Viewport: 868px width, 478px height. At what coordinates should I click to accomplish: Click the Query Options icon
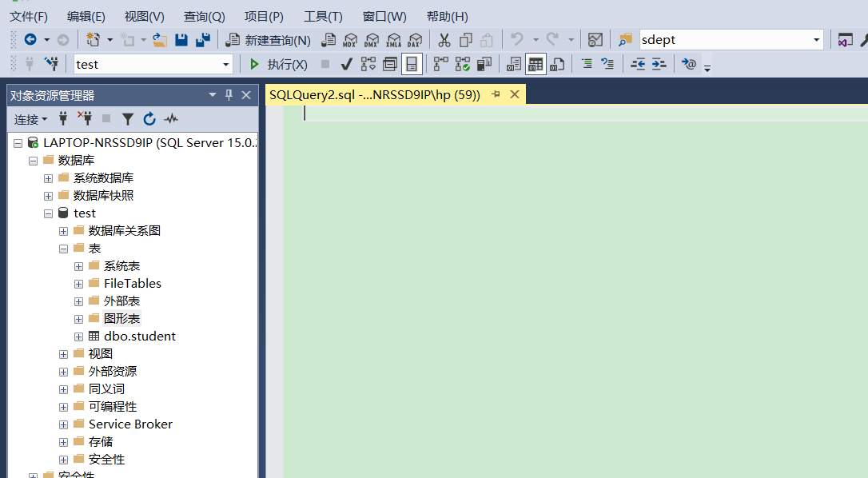point(390,64)
